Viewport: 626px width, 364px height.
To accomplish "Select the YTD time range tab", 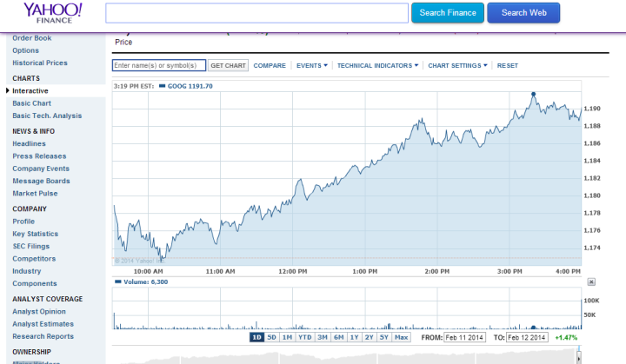I will pyautogui.click(x=305, y=337).
